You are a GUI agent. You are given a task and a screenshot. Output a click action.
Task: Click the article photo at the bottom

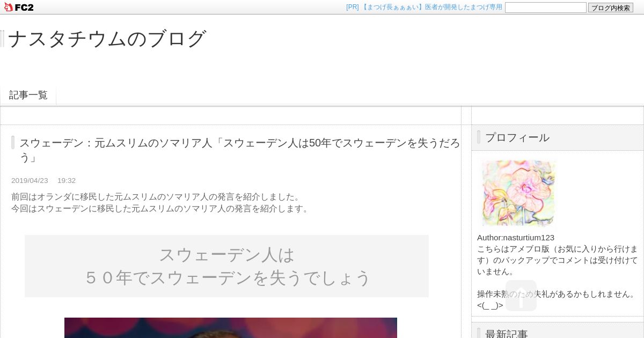click(x=231, y=328)
